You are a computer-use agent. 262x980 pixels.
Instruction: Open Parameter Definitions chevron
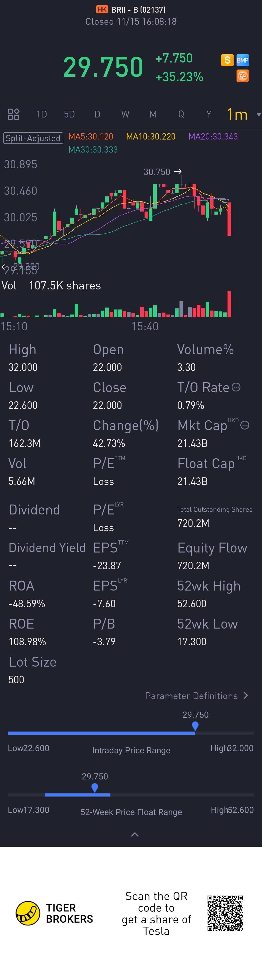246,695
